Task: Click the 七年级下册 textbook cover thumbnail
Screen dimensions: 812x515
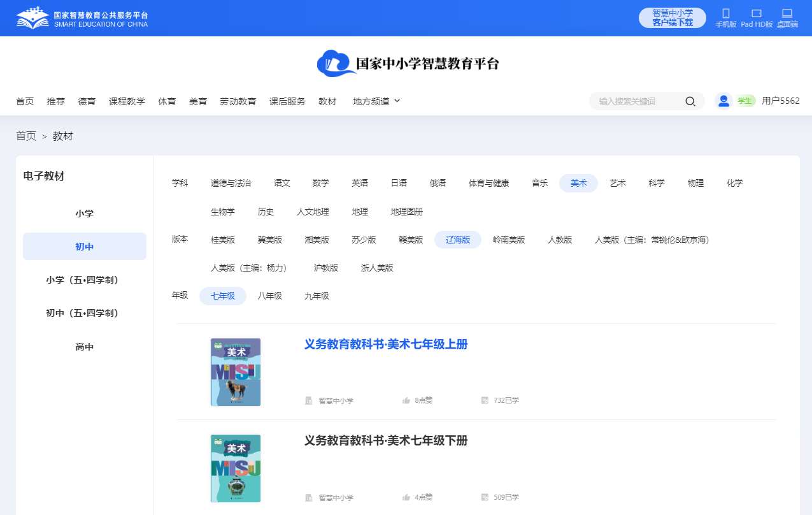Action: (236, 468)
